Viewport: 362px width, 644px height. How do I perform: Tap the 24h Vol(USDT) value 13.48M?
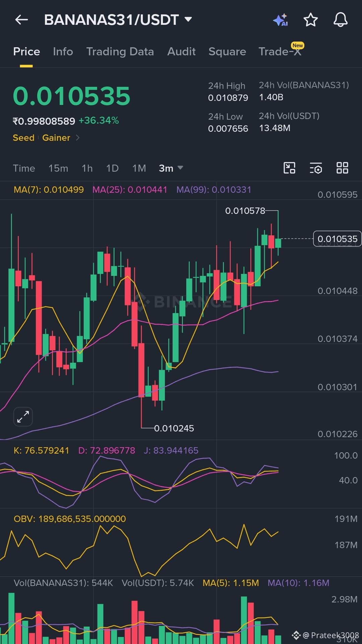[x=275, y=128]
